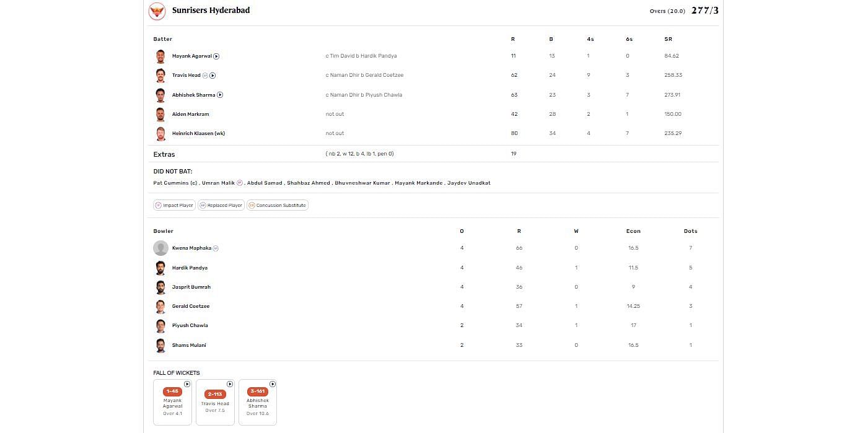
Task: Open Heinrich Klaasen (wk) profile link
Action: [x=198, y=134]
